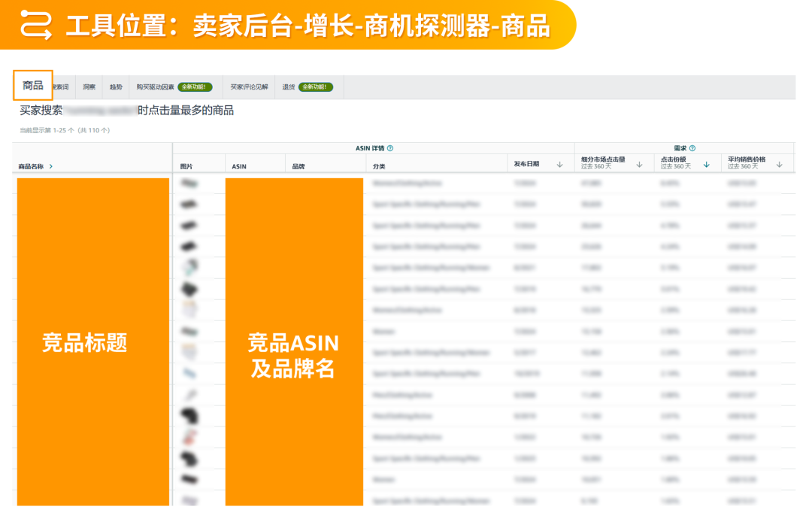Click the ASIN column header
Screen dimensions: 812x531
(x=238, y=164)
